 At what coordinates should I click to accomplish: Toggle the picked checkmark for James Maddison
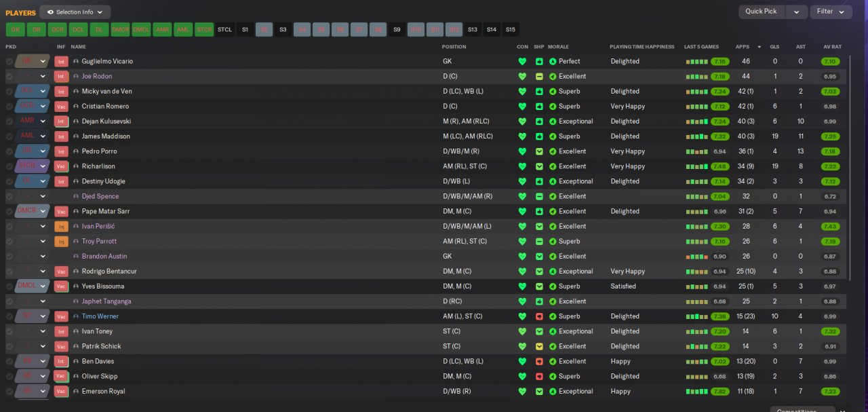point(9,136)
